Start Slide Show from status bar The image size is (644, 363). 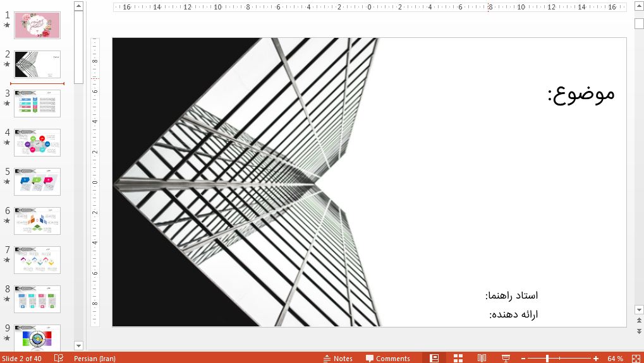506,358
